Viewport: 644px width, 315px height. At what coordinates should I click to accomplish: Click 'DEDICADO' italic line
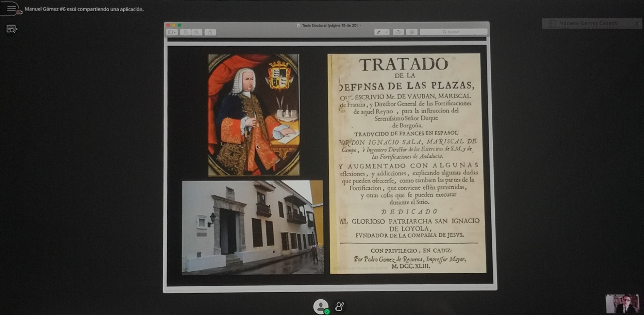pos(409,212)
